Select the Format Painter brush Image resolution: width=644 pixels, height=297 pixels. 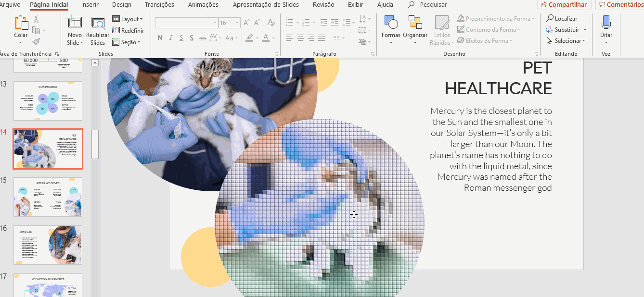click(x=36, y=41)
